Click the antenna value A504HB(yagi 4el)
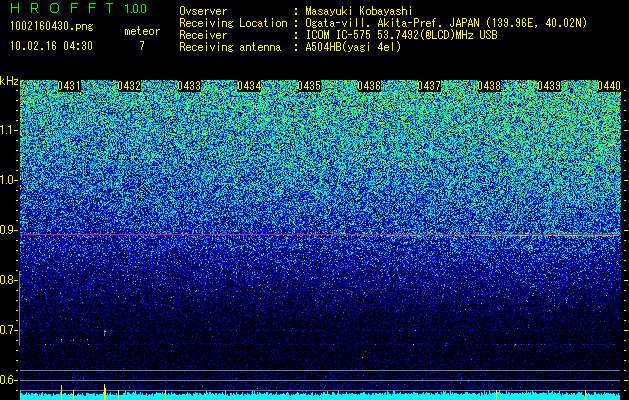 [353, 47]
